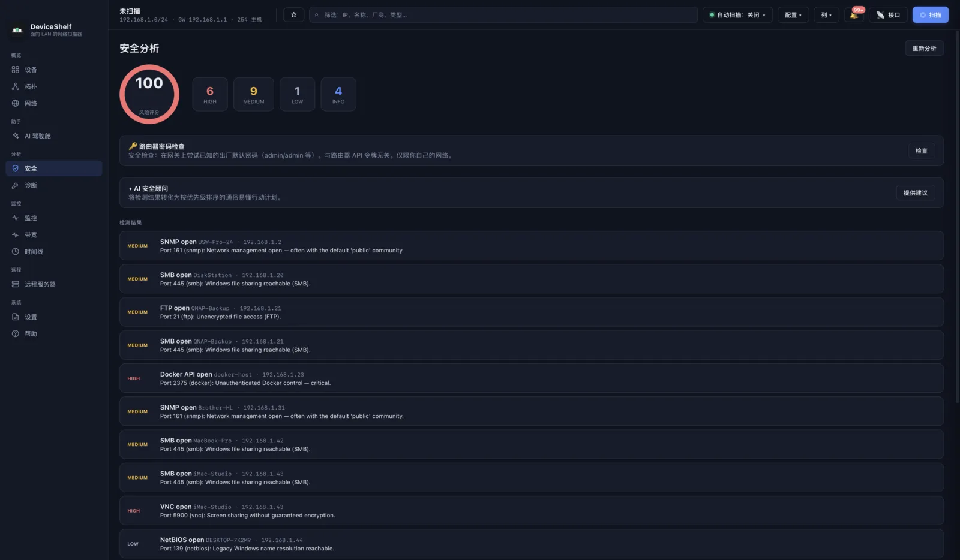Click the LOW badge on NetBIOS row
The height and width of the screenshot is (560, 960).
pyautogui.click(x=133, y=544)
